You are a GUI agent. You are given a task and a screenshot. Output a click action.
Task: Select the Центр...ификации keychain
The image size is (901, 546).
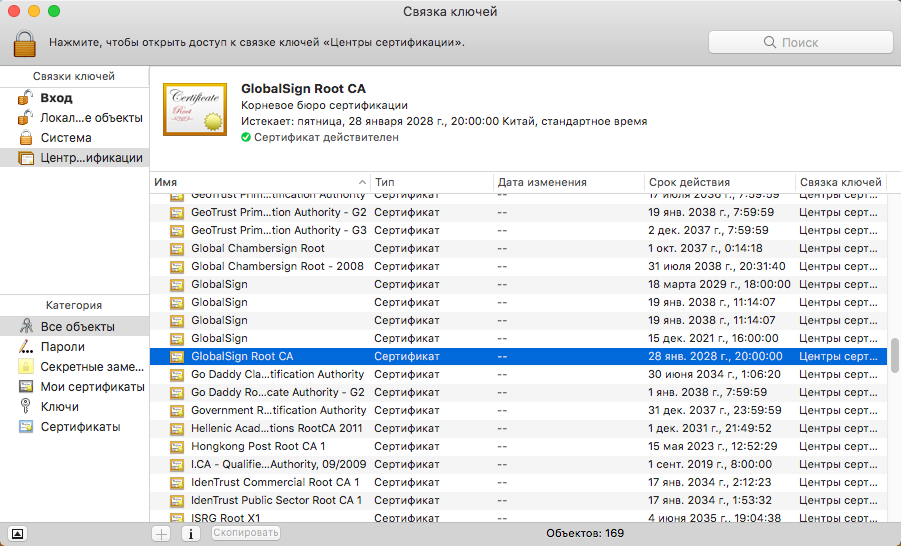tap(75, 157)
